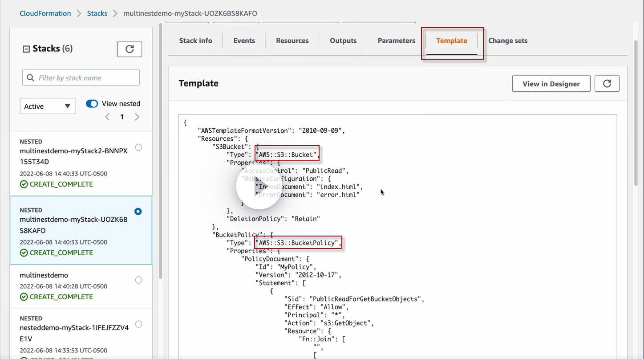644x359 pixels.
Task: Select the Template tab
Action: point(452,41)
